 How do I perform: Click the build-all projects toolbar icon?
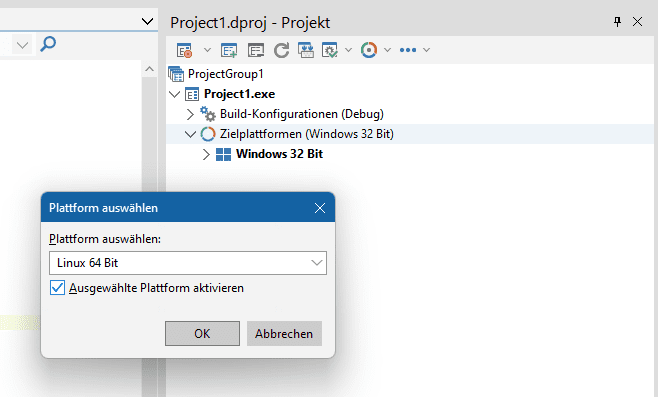click(x=306, y=50)
